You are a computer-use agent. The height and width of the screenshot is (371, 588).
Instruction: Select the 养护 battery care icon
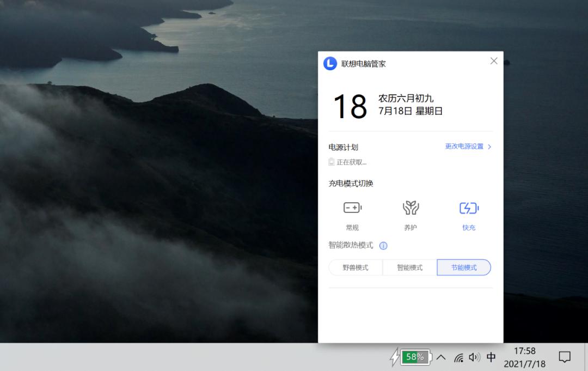click(x=411, y=208)
